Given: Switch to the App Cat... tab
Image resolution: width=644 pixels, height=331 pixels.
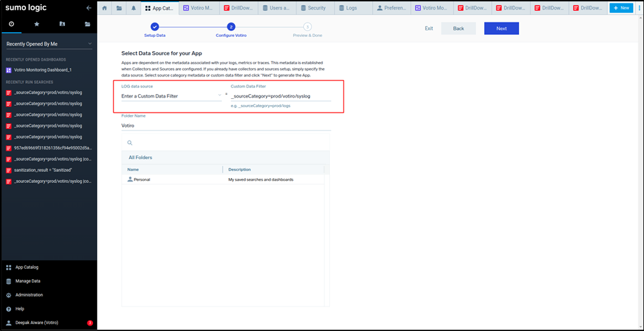Looking at the screenshot, I should tap(160, 8).
